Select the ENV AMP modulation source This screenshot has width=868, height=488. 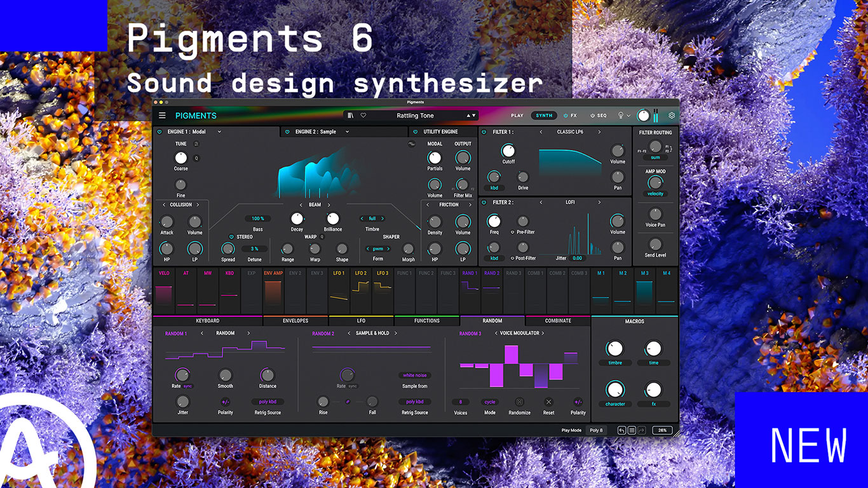pyautogui.click(x=273, y=291)
